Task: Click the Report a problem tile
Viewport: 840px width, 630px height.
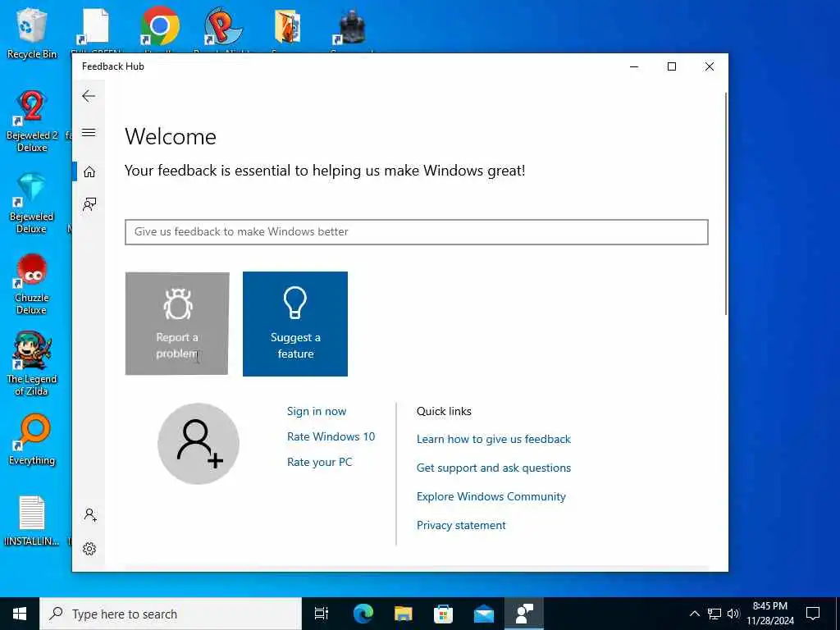Action: [x=177, y=323]
